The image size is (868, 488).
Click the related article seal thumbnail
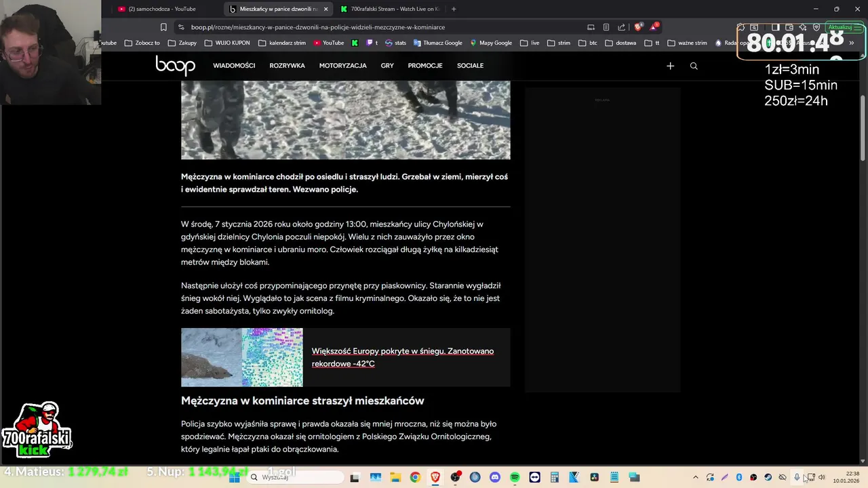click(242, 357)
